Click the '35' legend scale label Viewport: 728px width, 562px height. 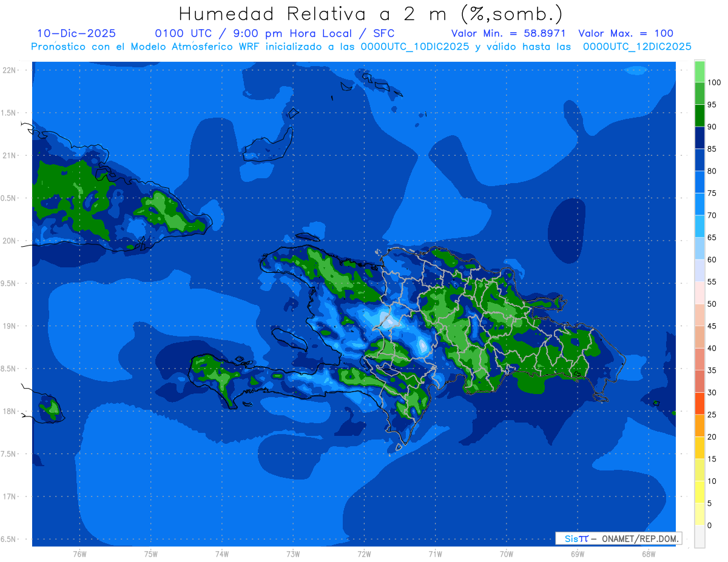[712, 370]
